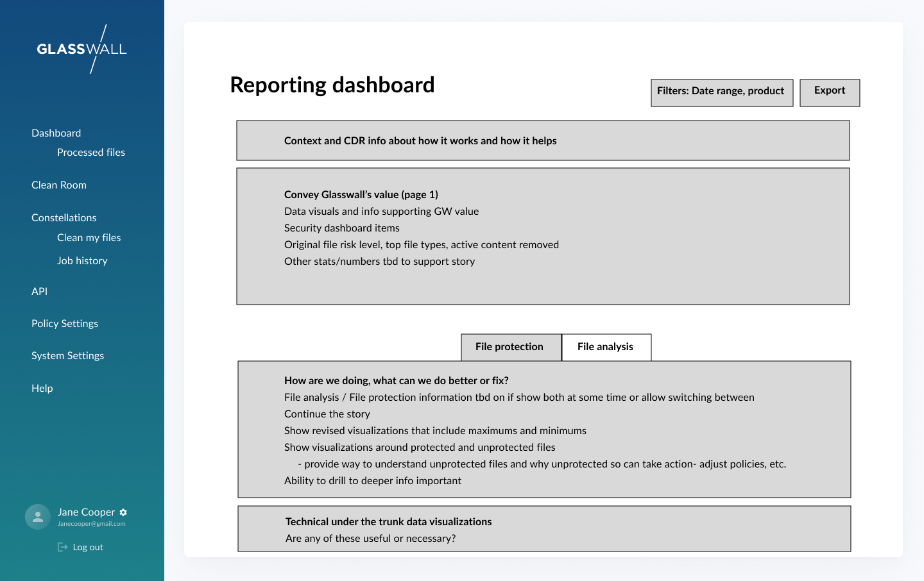Click 'Data visuals and info supporting GW value'
The height and width of the screenshot is (581, 924).
[x=382, y=212]
